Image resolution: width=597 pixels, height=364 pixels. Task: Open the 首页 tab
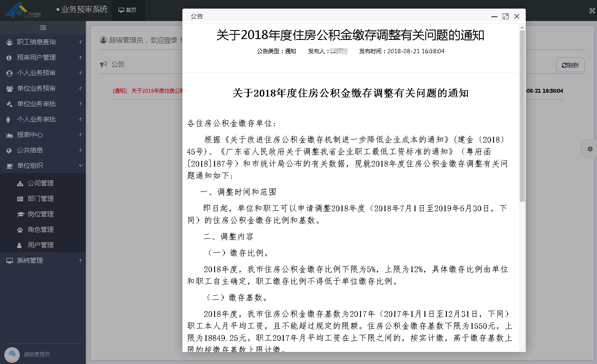point(127,10)
